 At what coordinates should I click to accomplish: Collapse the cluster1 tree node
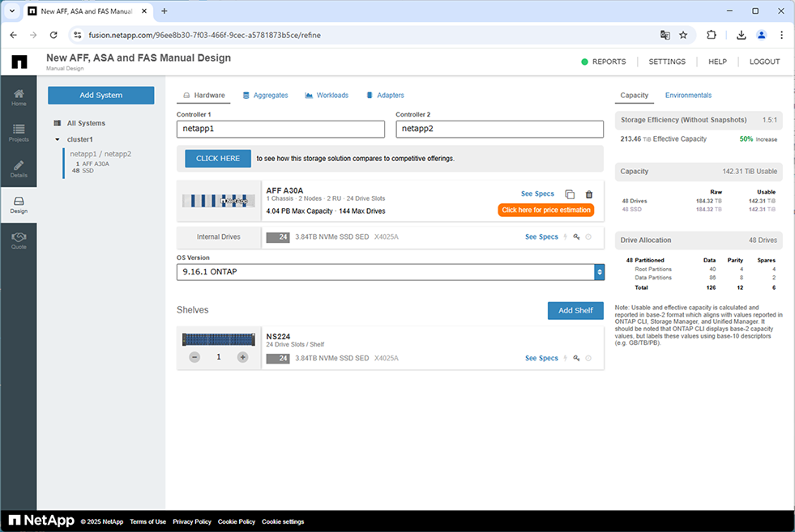pos(58,139)
